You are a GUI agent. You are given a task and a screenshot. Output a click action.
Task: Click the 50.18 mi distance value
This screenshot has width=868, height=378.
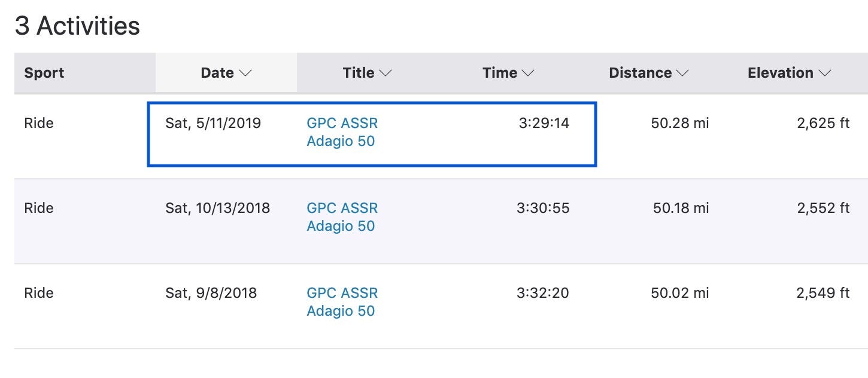(x=681, y=208)
